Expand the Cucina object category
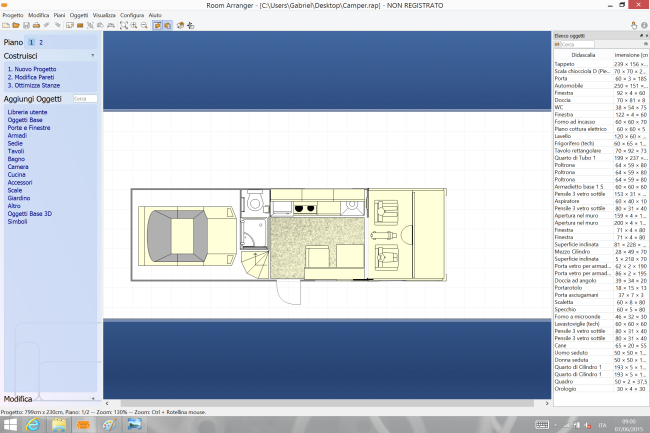The width and height of the screenshot is (650, 433). (x=17, y=173)
